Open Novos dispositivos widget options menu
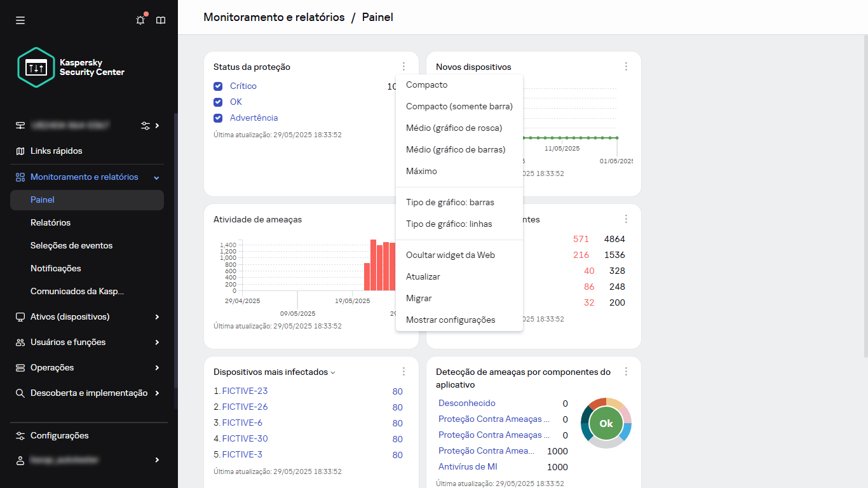This screenshot has width=868, height=488. click(626, 67)
